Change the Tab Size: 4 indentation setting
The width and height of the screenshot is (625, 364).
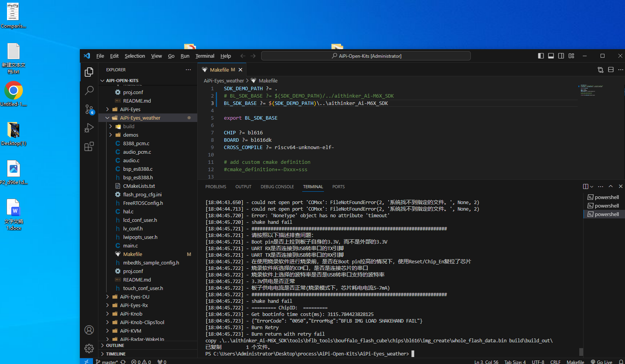(515, 362)
